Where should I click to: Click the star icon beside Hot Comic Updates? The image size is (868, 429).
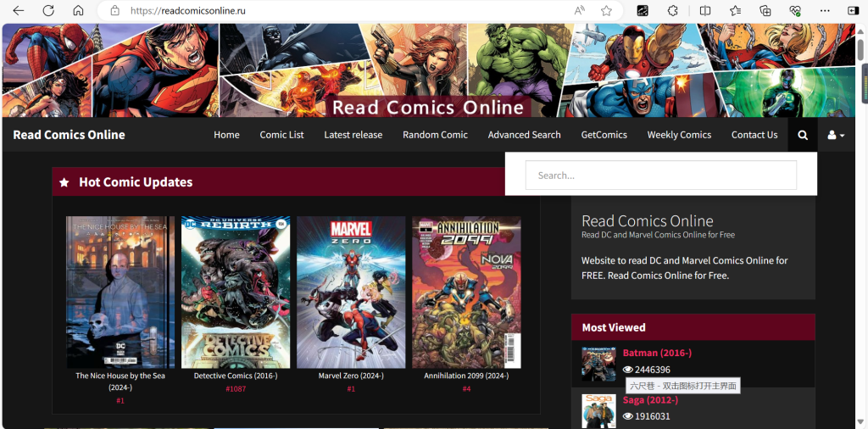(x=64, y=182)
